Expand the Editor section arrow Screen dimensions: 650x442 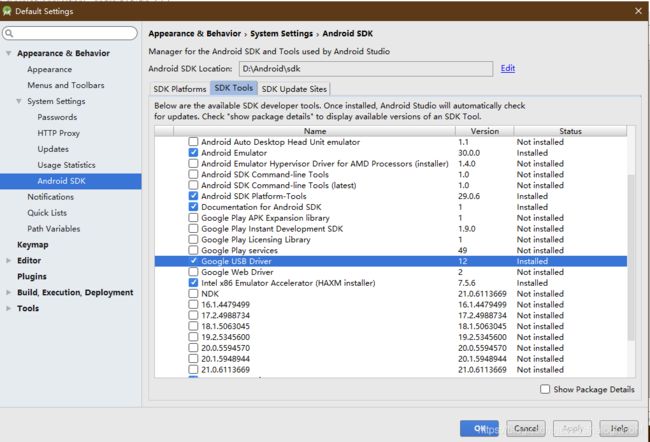pyautogui.click(x=8, y=260)
